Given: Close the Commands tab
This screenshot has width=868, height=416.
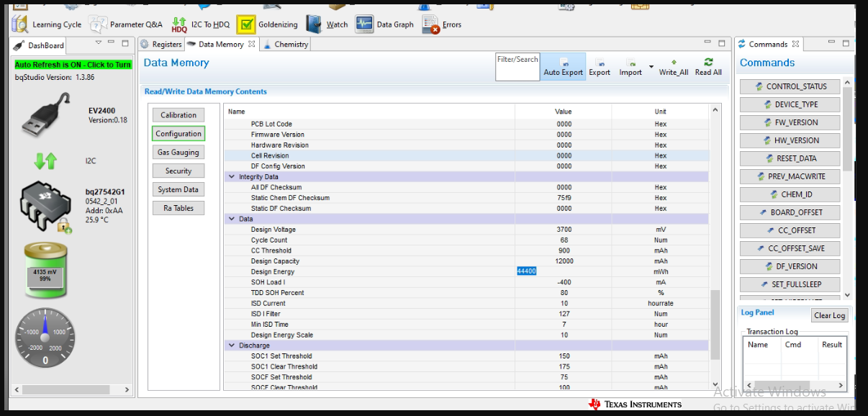Looking at the screenshot, I should (795, 44).
